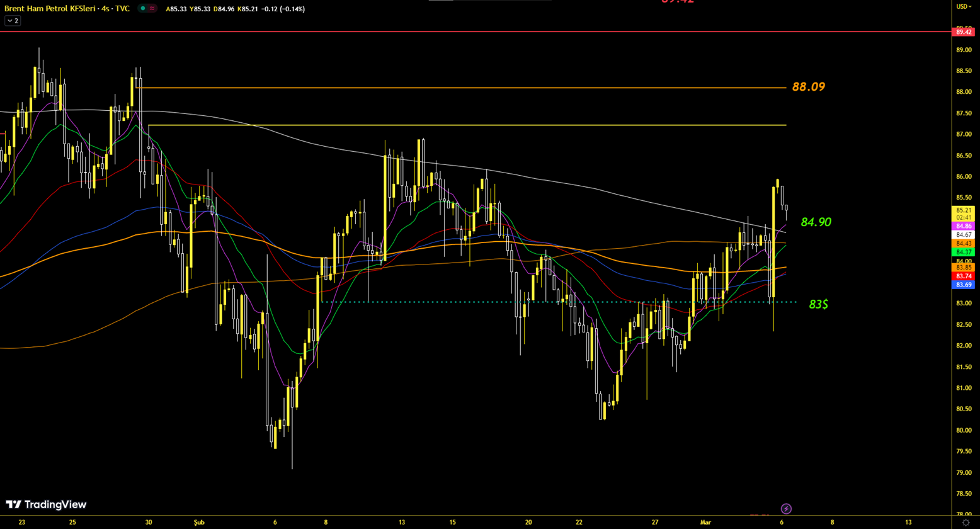Click the green market status dot
Screen dimensions: 980x529
(x=143, y=8)
